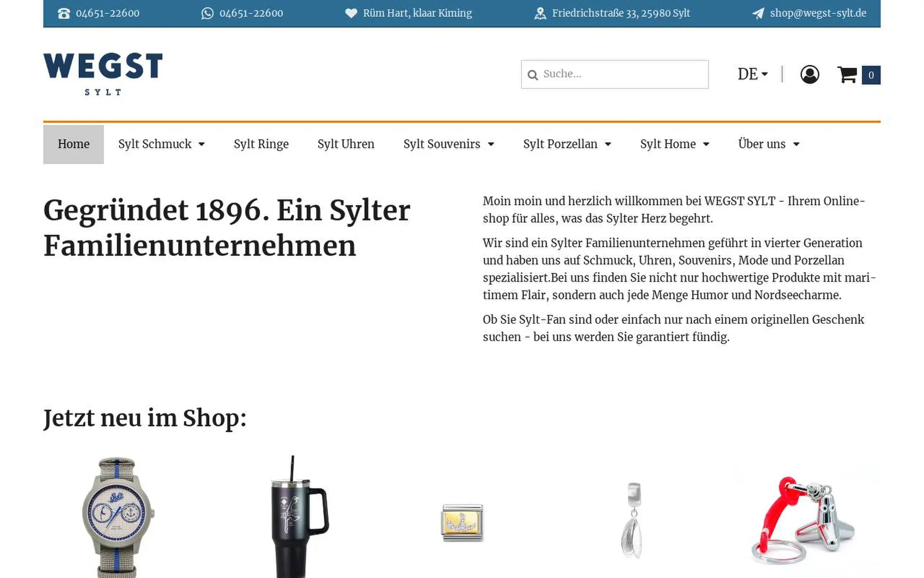The height and width of the screenshot is (578, 924).
Task: Open the Sylt Schmuck menu label
Action: (x=155, y=144)
